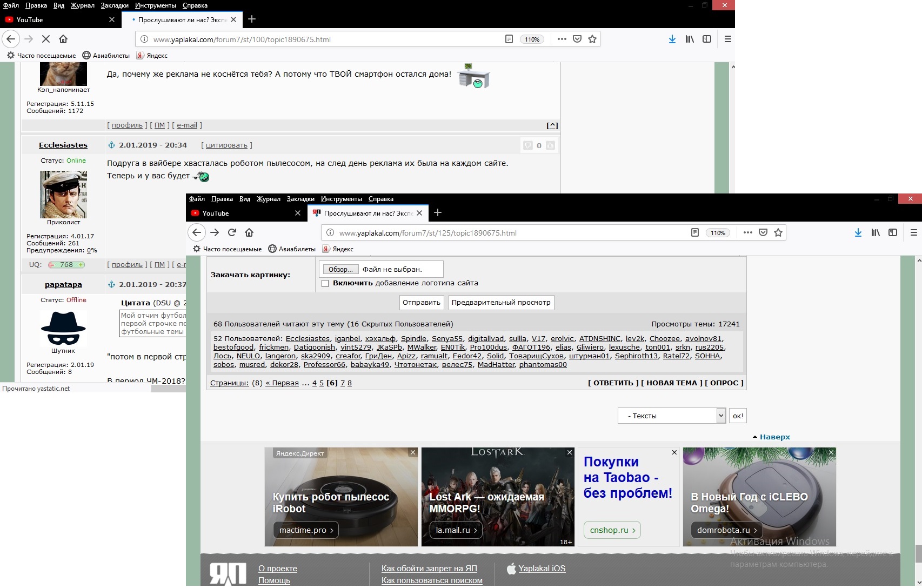The height and width of the screenshot is (588, 922).
Task: Save the page to Pocket in the back window
Action: click(577, 39)
